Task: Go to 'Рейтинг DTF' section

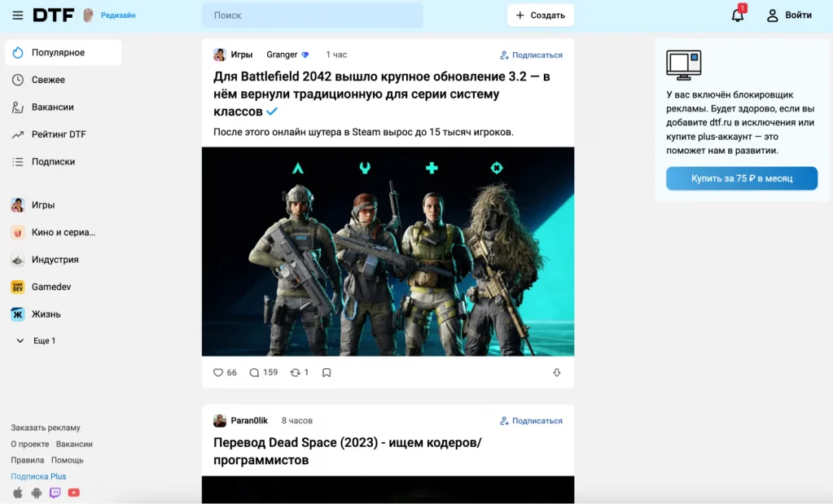Action: 58,134
